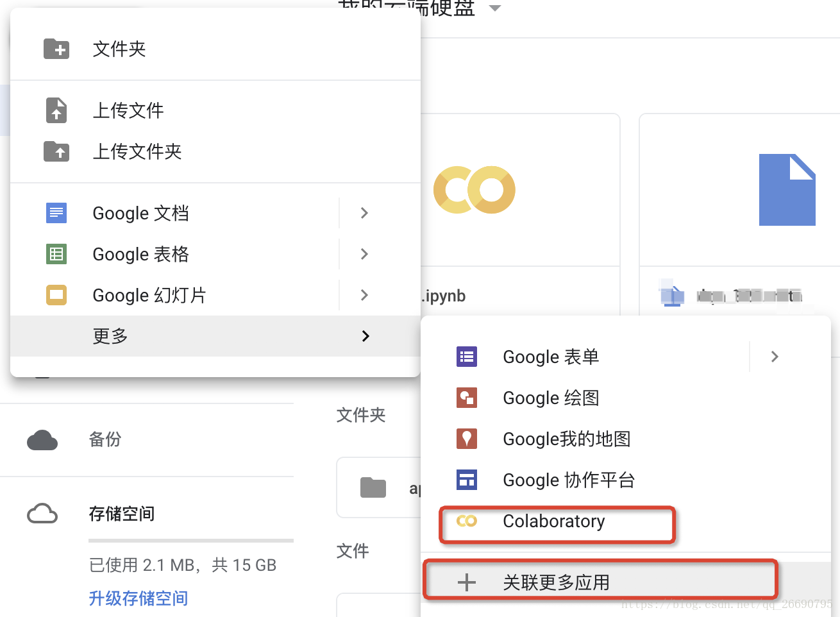Click the Google Sites icon

pyautogui.click(x=467, y=480)
